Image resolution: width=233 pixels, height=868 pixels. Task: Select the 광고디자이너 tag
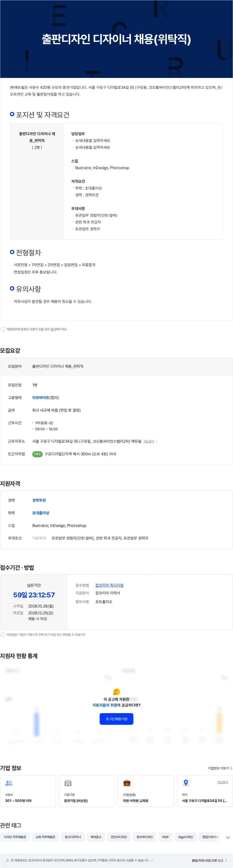coord(73,837)
